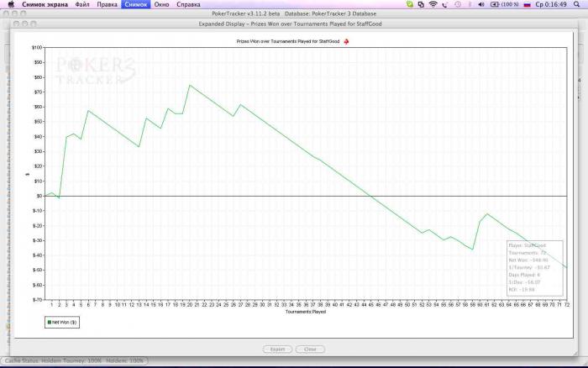Click the Cache Status bar text at bottom

point(74,360)
